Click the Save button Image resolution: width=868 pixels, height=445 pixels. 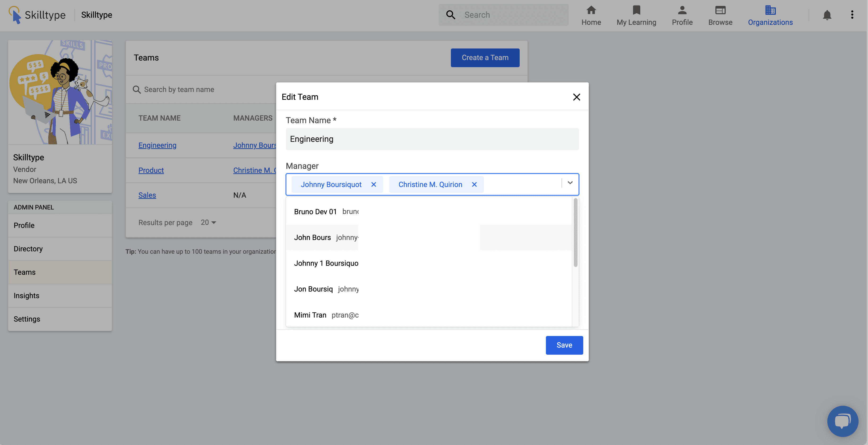[x=564, y=345]
